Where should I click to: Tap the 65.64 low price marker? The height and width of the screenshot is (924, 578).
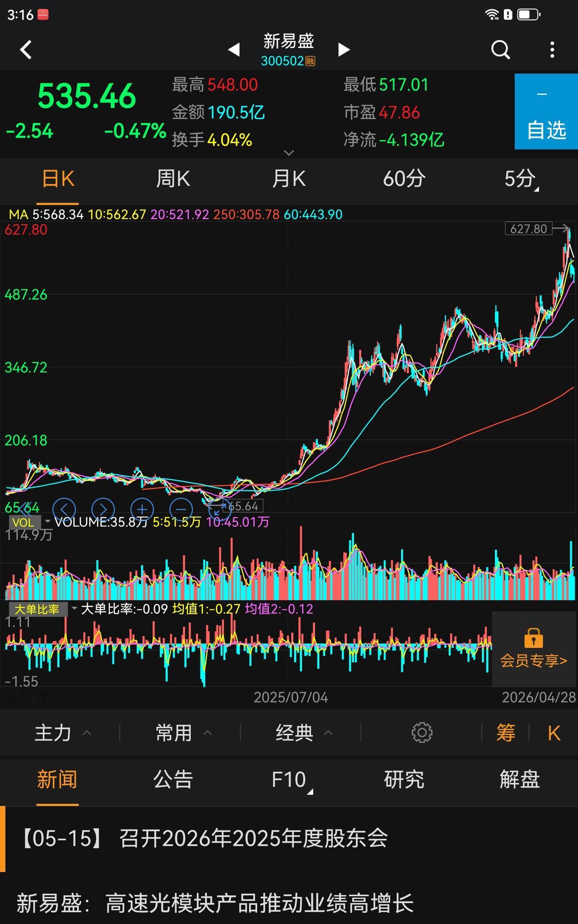click(x=243, y=506)
